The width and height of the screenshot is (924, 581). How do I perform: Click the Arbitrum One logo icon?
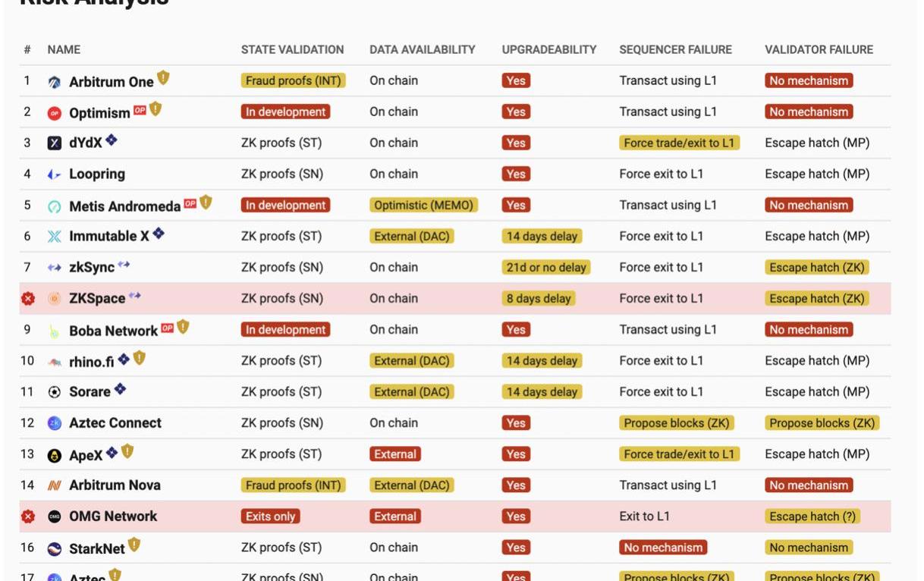(54, 82)
